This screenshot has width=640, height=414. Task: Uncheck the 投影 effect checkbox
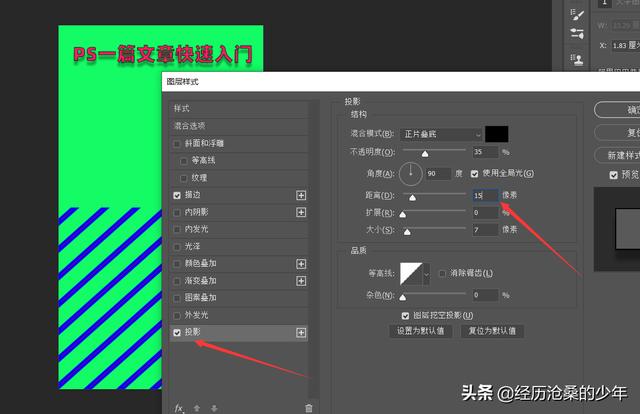point(177,333)
